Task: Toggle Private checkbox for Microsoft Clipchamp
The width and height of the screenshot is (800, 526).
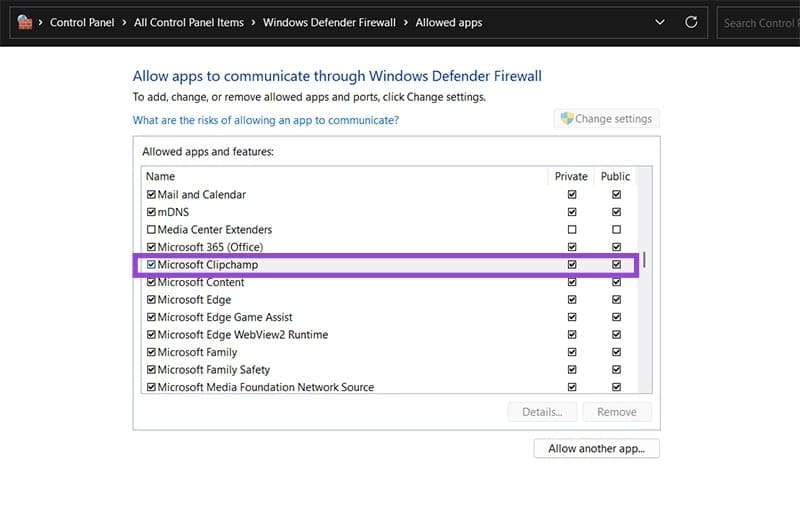Action: tap(572, 264)
